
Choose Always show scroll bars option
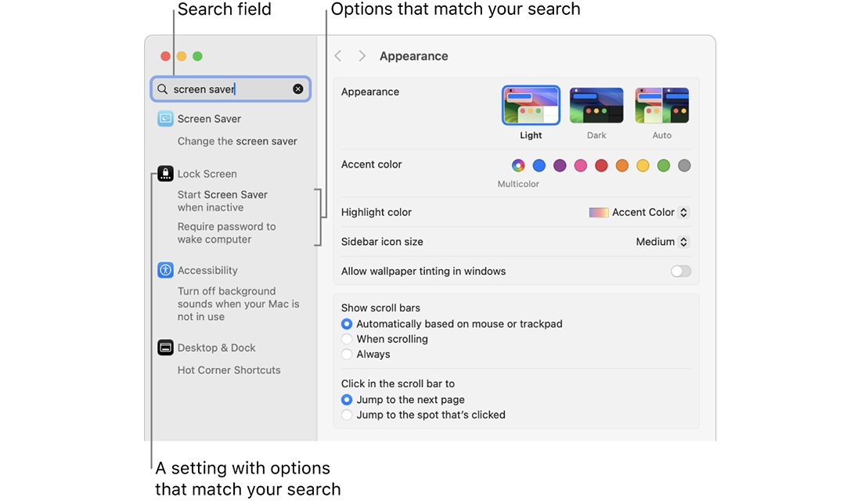(x=347, y=355)
